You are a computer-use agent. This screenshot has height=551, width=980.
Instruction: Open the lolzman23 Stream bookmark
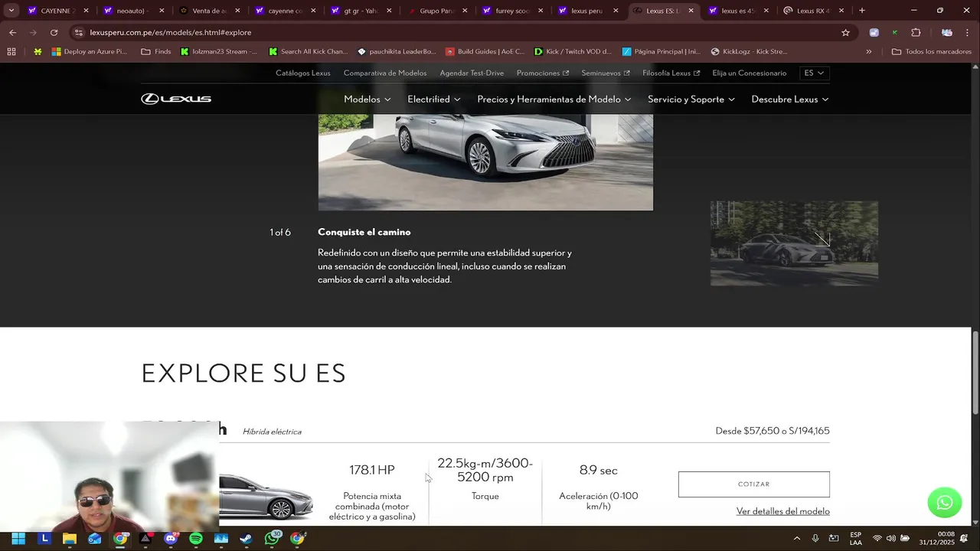click(x=220, y=51)
